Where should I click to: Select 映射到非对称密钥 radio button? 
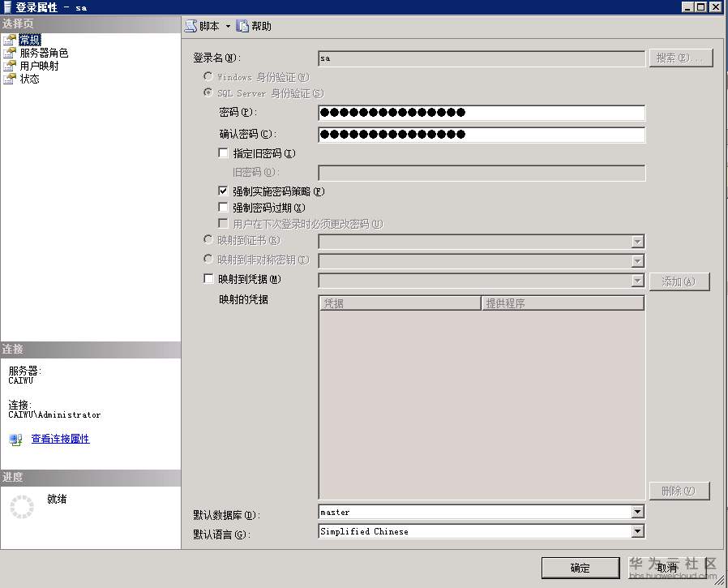tap(208, 259)
